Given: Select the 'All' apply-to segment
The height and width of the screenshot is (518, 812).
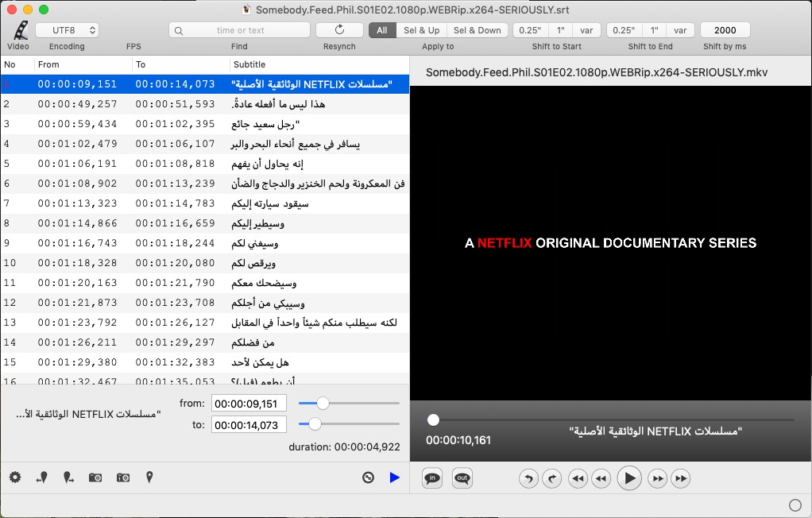Looking at the screenshot, I should pos(382,30).
